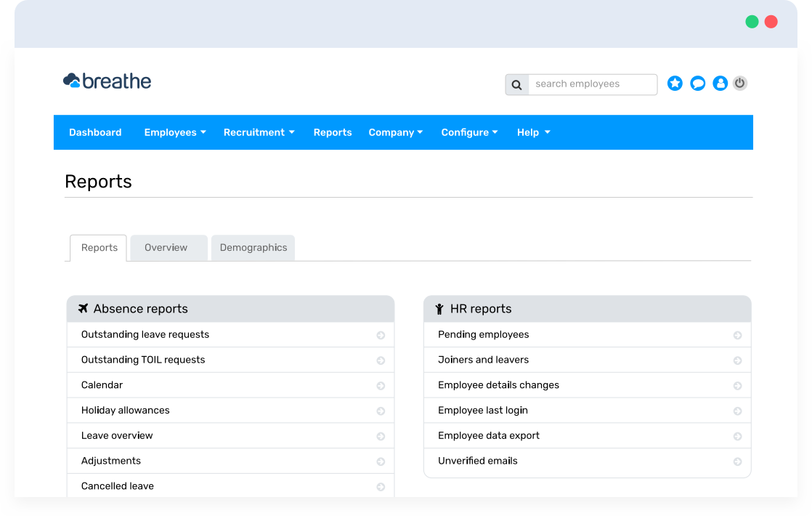Select the Reports tab
812x516 pixels.
pos(98,248)
